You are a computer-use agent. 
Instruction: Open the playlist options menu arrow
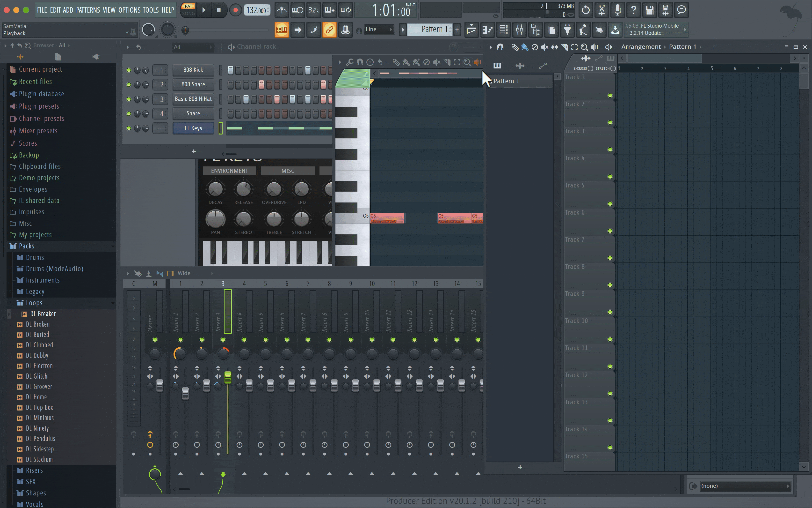click(x=490, y=47)
